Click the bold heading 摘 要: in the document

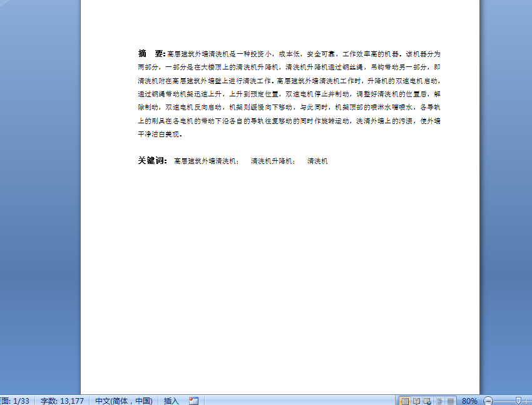point(151,54)
